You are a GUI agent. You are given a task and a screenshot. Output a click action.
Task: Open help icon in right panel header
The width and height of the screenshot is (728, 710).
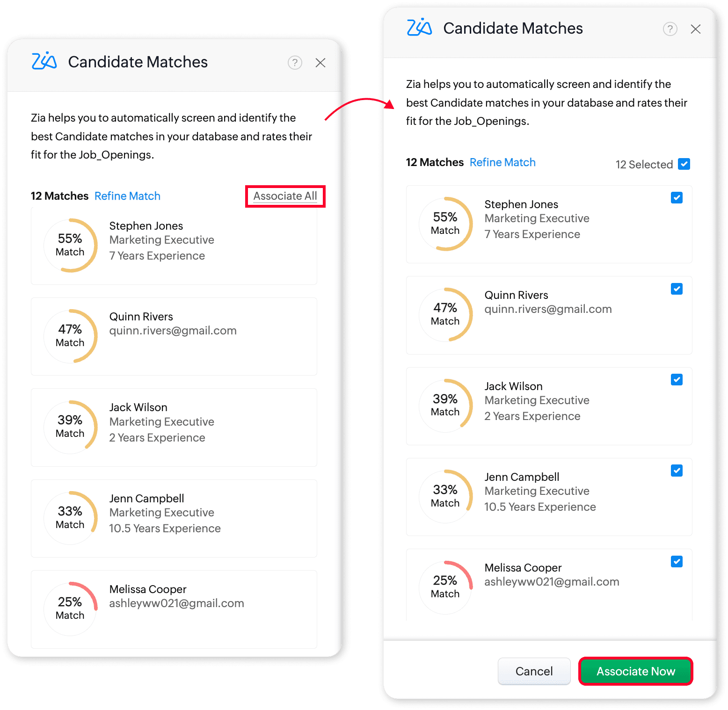pyautogui.click(x=670, y=29)
